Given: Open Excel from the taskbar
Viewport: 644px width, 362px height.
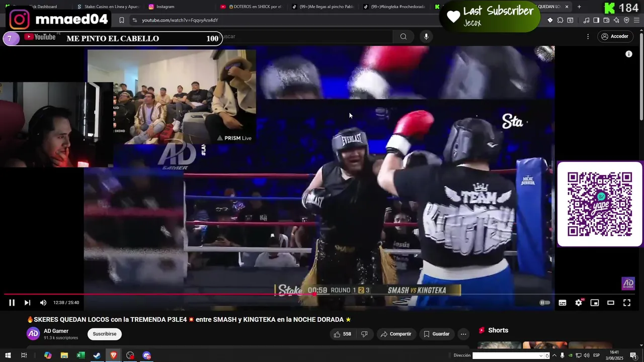Looking at the screenshot, I should [x=80, y=355].
